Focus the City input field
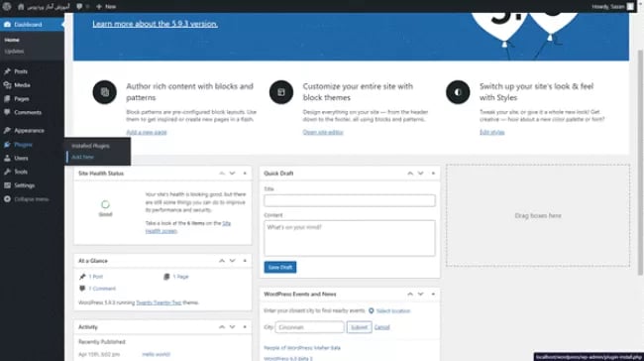The image size is (644, 361). click(x=310, y=327)
